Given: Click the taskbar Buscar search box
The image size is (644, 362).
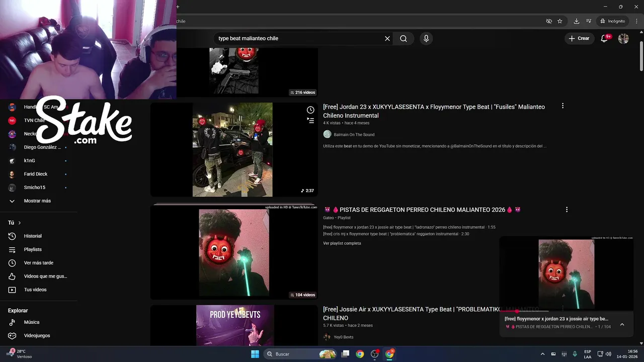Looking at the screenshot, I should [300, 354].
